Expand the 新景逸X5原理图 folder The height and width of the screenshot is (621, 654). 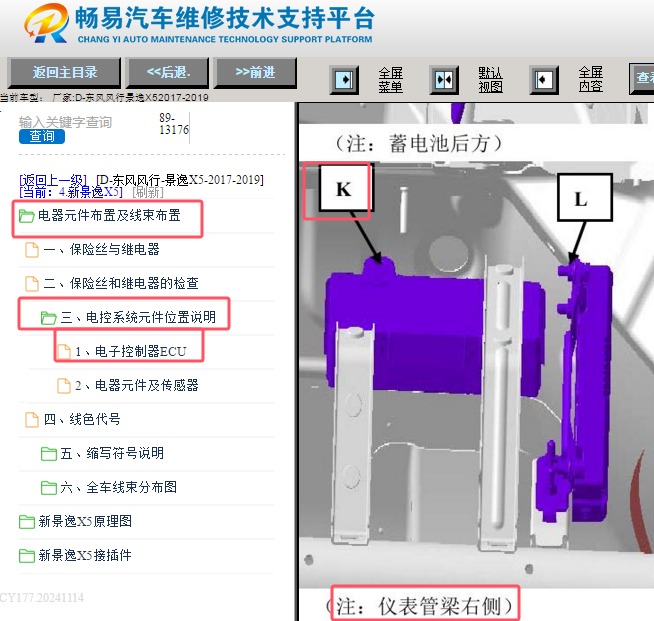pos(85,521)
